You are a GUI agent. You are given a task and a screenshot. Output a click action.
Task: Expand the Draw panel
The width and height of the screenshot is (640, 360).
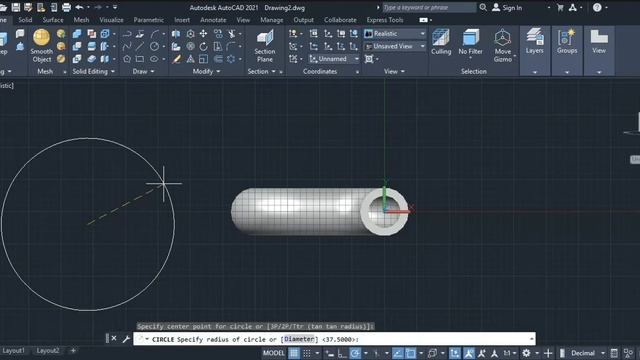(x=143, y=71)
